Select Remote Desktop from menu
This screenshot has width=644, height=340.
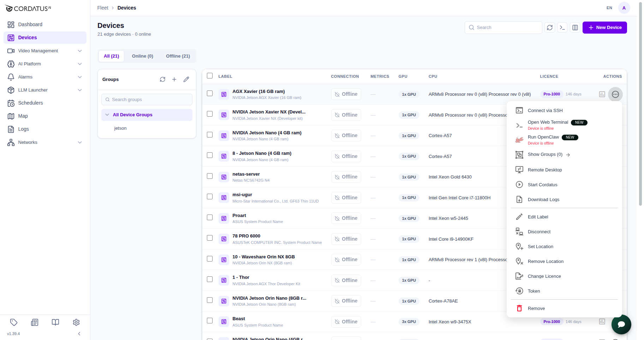564,170
